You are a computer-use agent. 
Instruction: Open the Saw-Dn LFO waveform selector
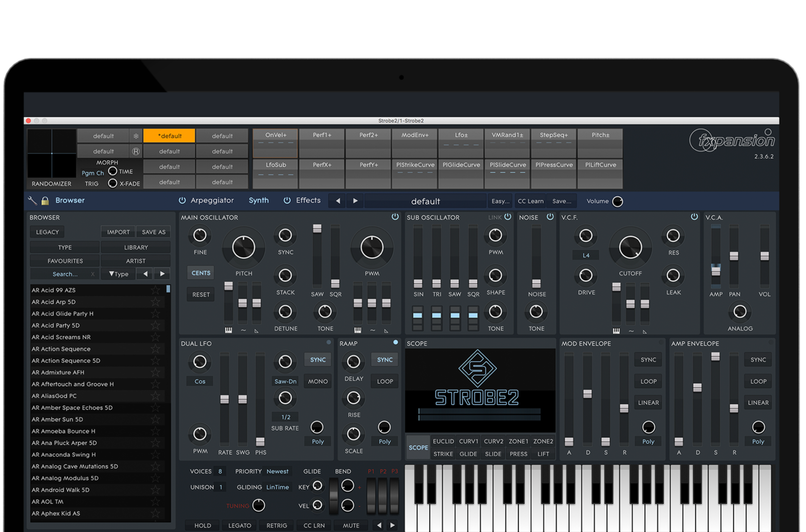click(x=285, y=381)
